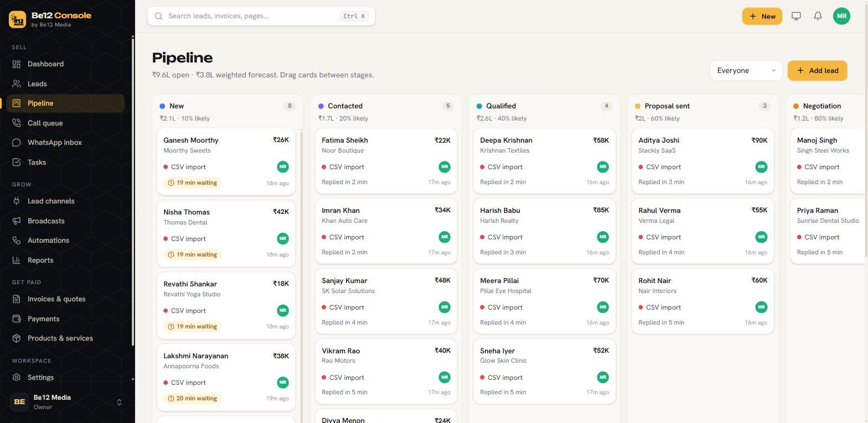
Task: Open the MR profile avatar in header
Action: [841, 16]
